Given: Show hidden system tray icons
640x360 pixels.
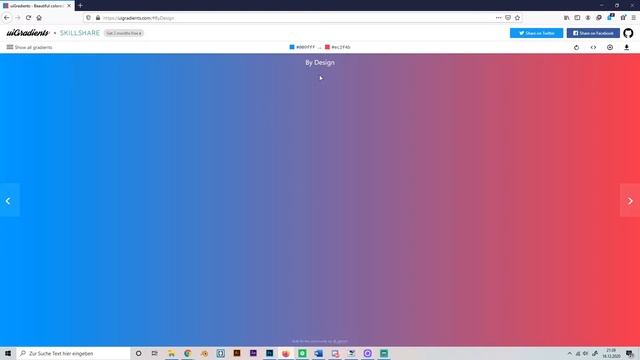Looking at the screenshot, I should click(570, 353).
